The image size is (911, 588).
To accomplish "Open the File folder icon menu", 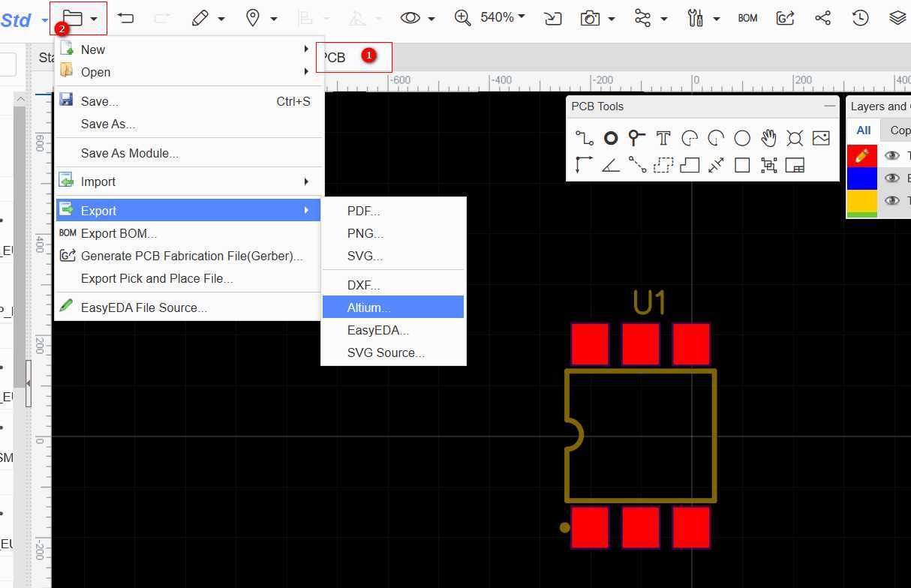I will (72, 18).
